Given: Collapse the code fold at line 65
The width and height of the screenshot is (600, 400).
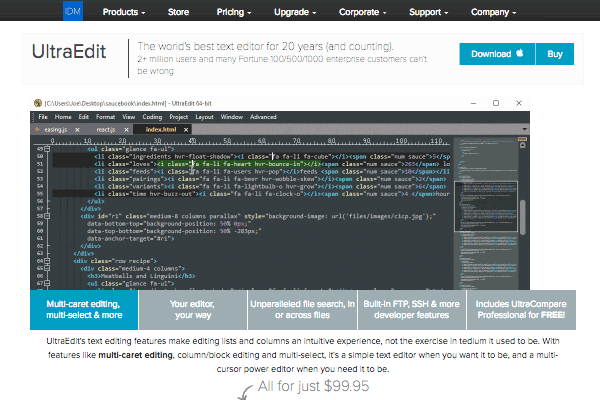Looking at the screenshot, I should click(47, 268).
